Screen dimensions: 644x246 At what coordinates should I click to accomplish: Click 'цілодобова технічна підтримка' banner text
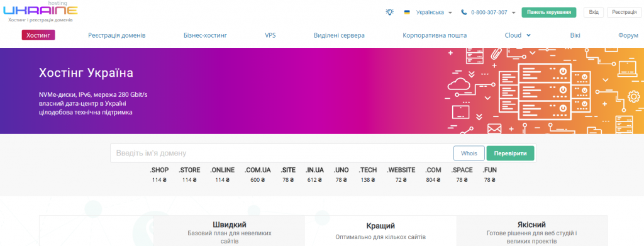(86, 112)
